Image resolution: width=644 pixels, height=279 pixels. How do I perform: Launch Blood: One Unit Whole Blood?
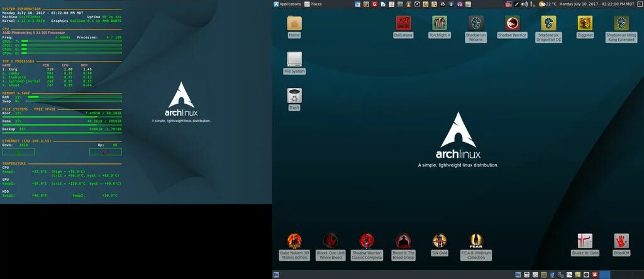pos(331,241)
